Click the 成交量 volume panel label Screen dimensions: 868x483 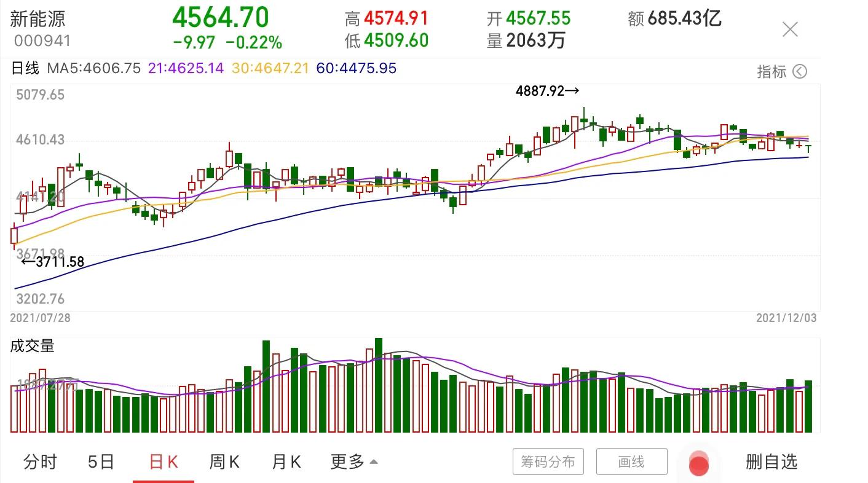32,346
